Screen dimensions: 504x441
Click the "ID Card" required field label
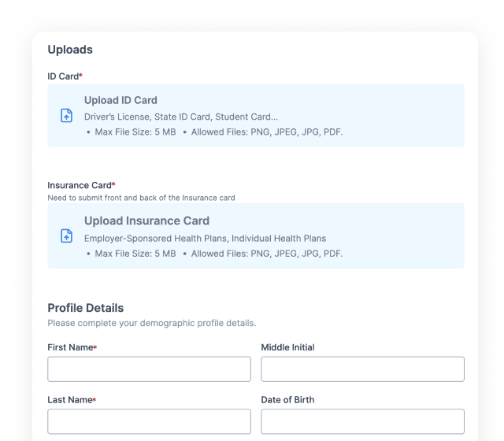pyautogui.click(x=64, y=76)
